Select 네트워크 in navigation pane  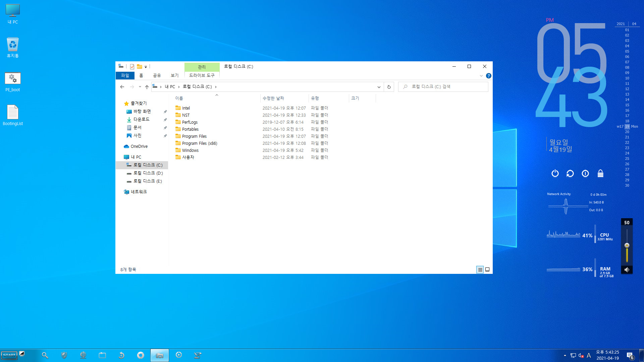tap(139, 192)
